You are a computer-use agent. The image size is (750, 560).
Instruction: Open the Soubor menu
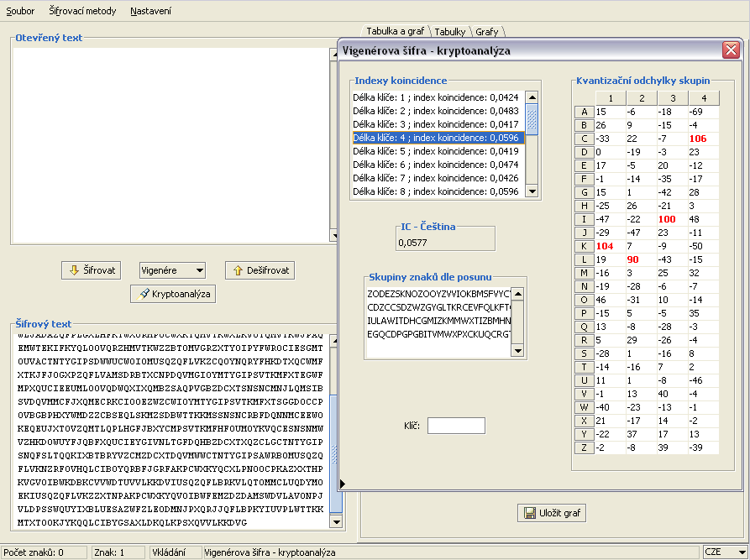tap(20, 11)
